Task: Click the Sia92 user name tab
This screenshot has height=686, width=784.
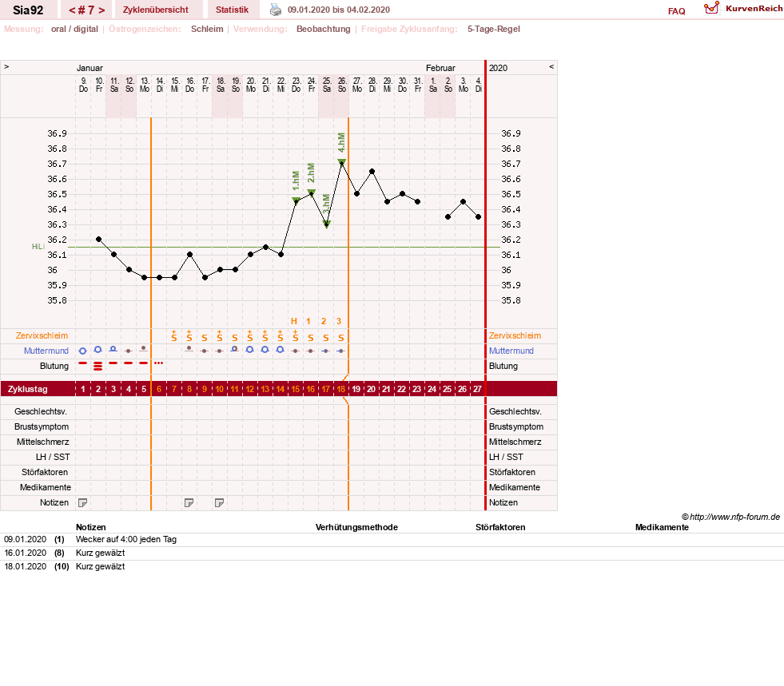Action: (x=28, y=10)
